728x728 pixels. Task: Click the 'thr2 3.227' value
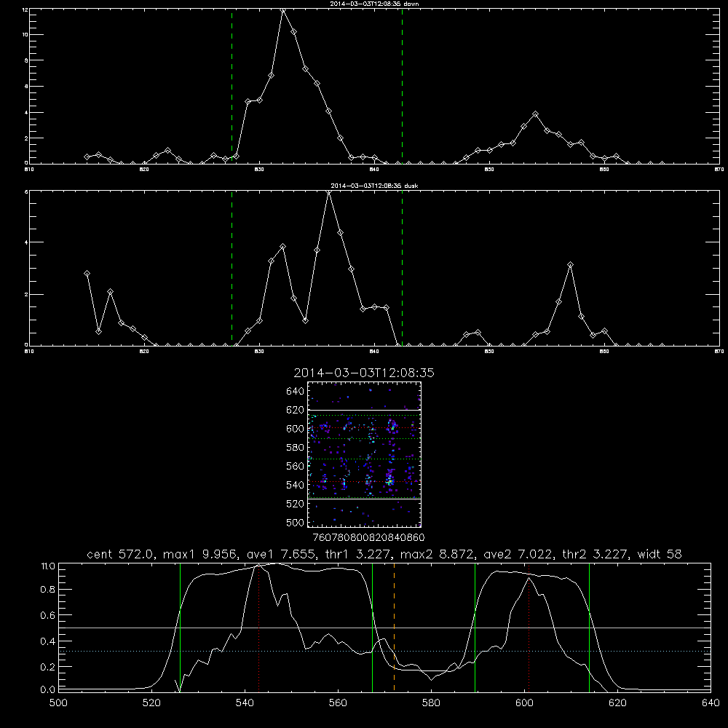(596, 554)
